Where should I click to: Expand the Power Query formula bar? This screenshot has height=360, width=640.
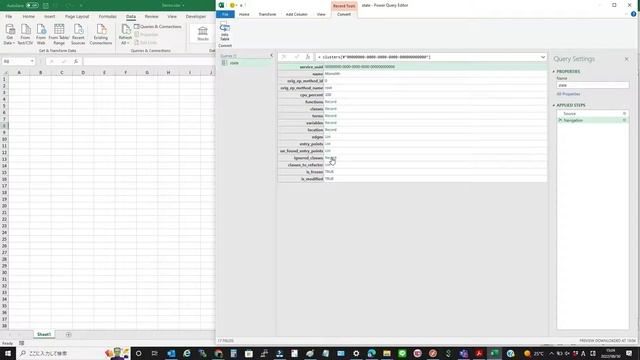coord(543,57)
